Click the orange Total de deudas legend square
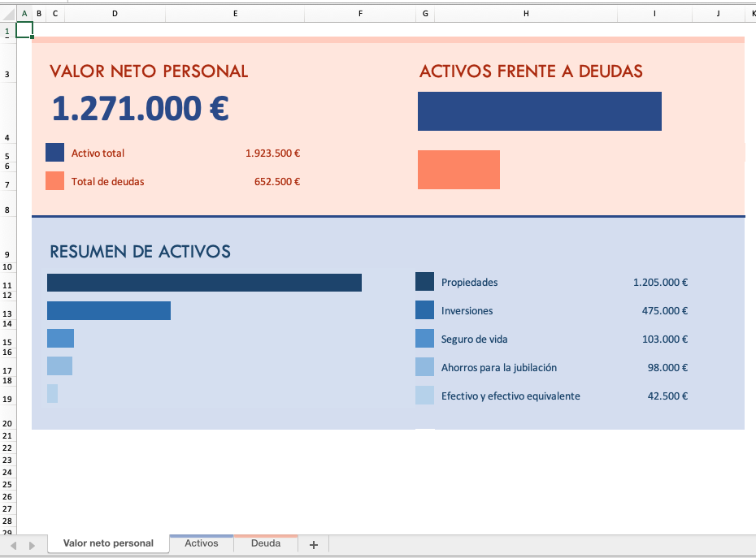Screen dimensions: 756x558 (x=54, y=180)
